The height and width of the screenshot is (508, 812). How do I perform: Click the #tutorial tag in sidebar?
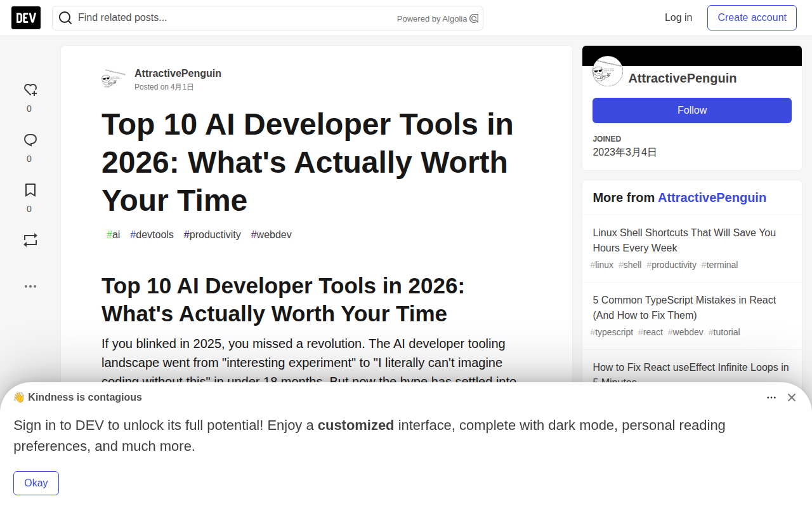[724, 332]
